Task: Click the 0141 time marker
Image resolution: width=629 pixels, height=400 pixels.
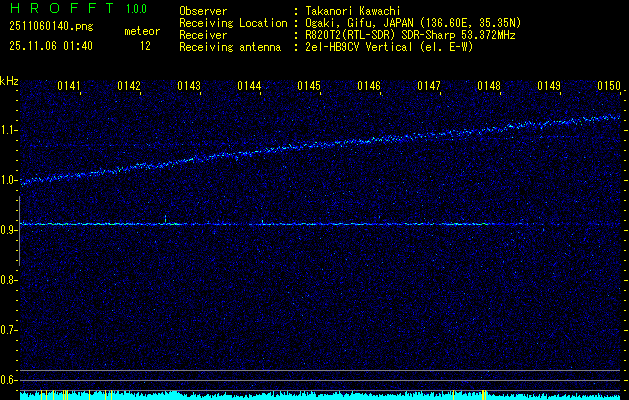Action: coord(69,87)
